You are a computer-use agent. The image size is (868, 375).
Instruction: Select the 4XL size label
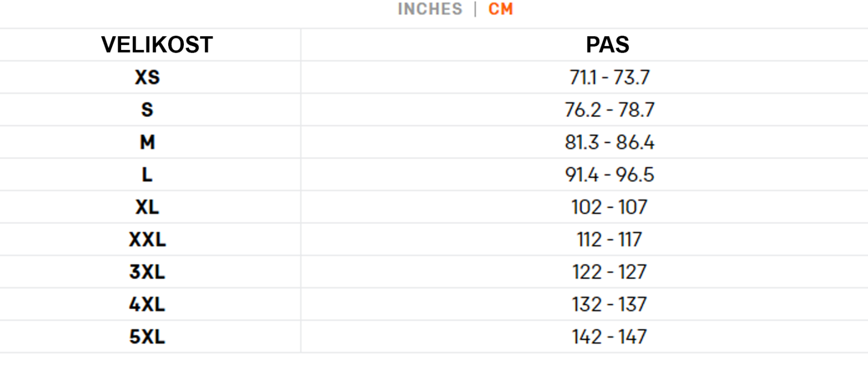coord(147,304)
